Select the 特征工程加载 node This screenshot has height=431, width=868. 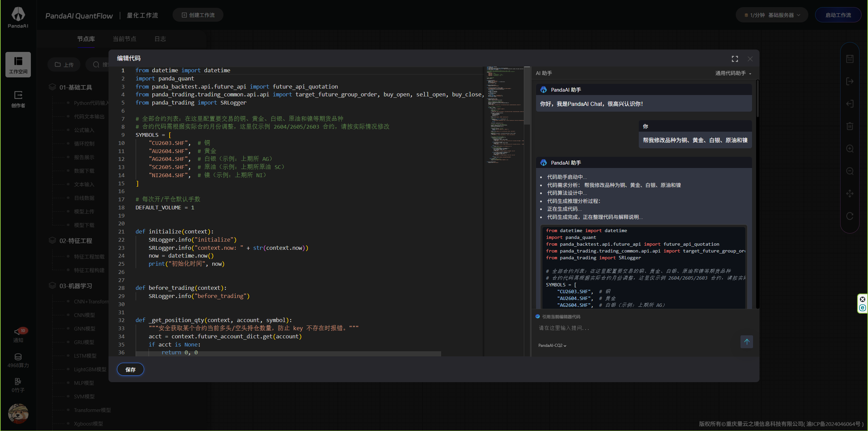coord(89,257)
